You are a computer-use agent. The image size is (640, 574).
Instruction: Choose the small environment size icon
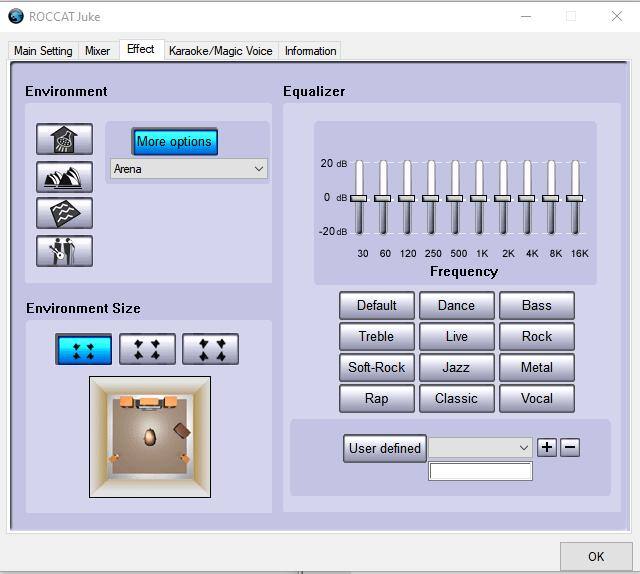pos(84,349)
